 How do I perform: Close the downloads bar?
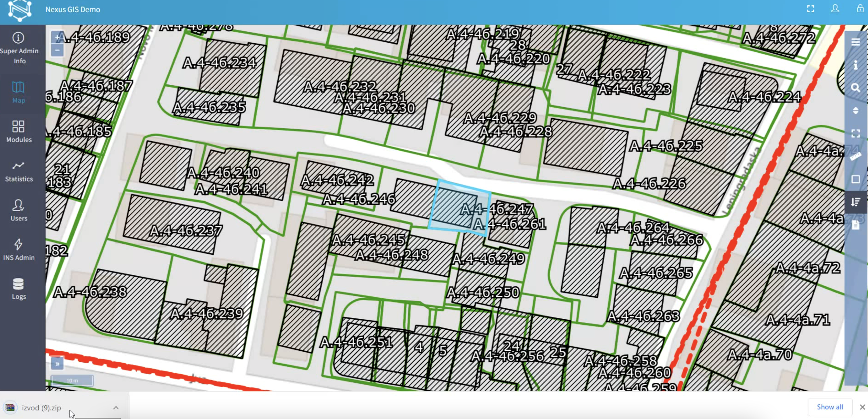point(862,407)
